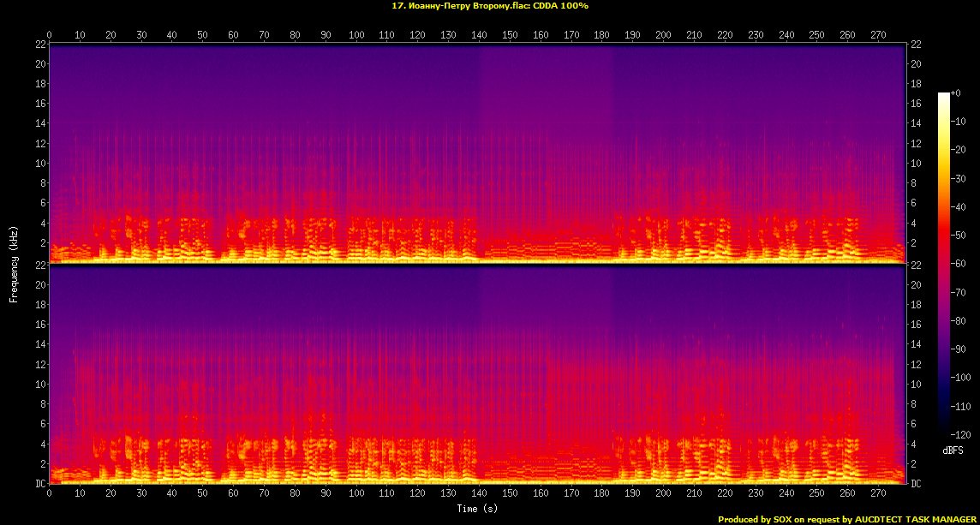Click the 8 kHz label on upper channel's right axis

pos(915,183)
